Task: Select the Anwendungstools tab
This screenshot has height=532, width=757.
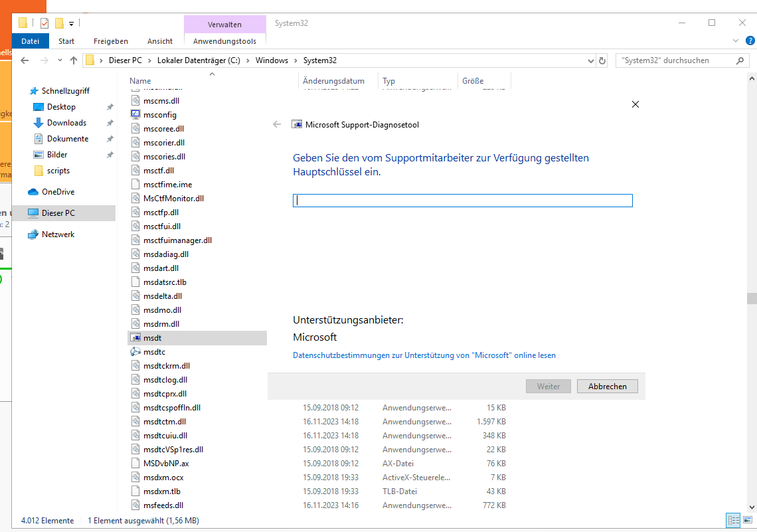Action: pyautogui.click(x=224, y=41)
